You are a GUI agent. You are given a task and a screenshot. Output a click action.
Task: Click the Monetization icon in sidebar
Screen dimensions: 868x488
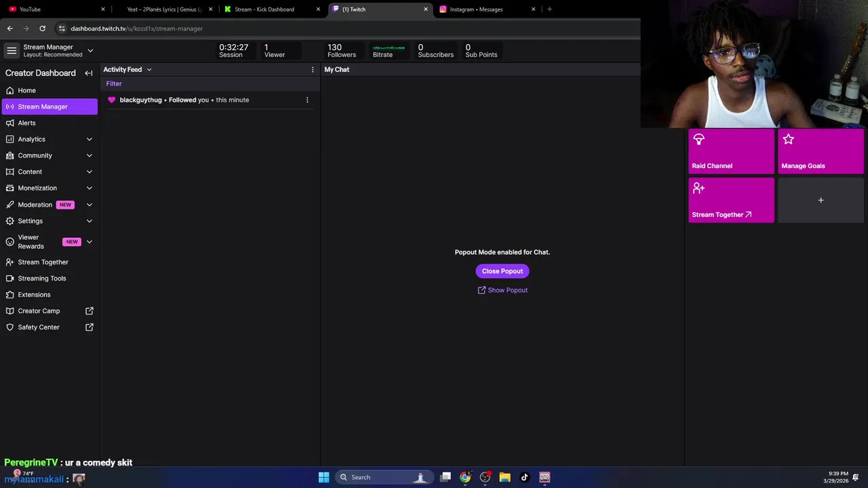pos(9,188)
